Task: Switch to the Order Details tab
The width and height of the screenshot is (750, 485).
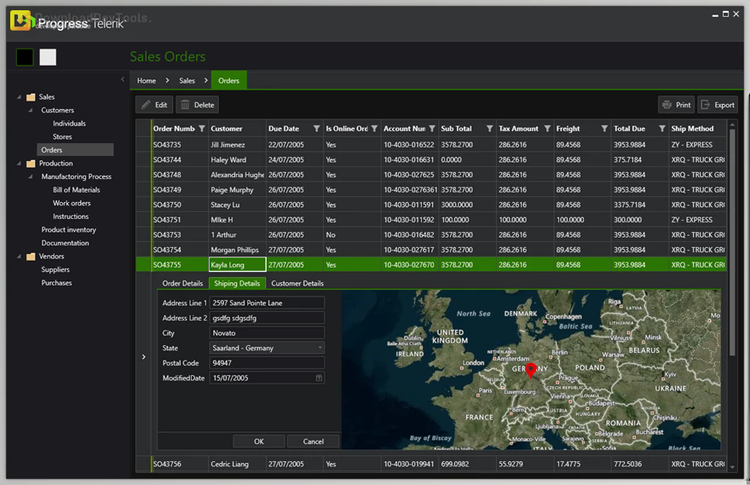Action: coord(182,284)
